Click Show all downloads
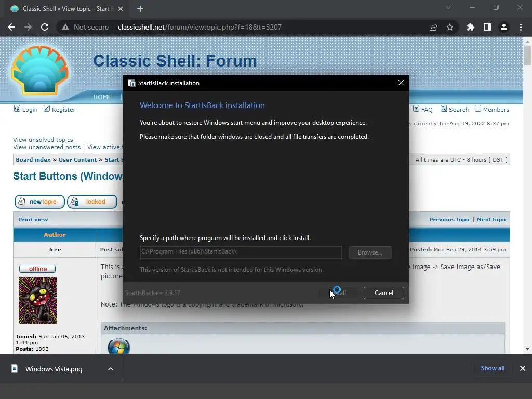 493,368
